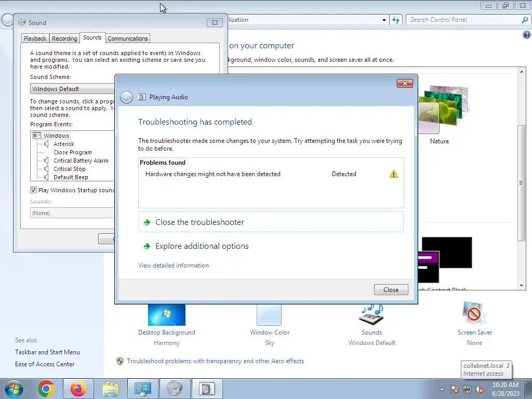
Task: Click the back arrow in Playing Audio troubleshooter
Action: [127, 97]
